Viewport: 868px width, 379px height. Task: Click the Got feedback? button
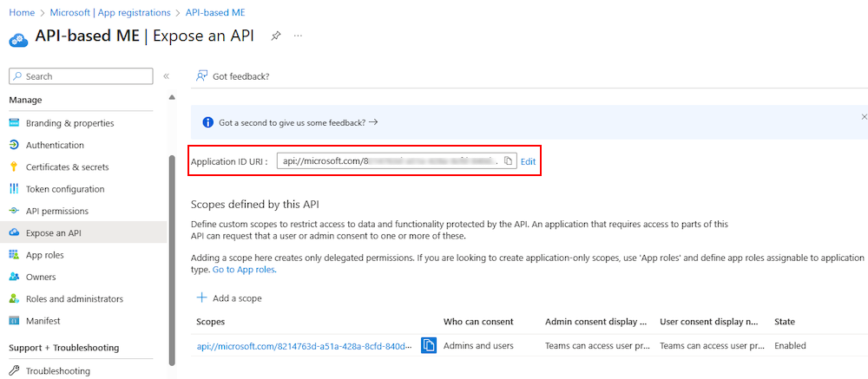point(233,76)
